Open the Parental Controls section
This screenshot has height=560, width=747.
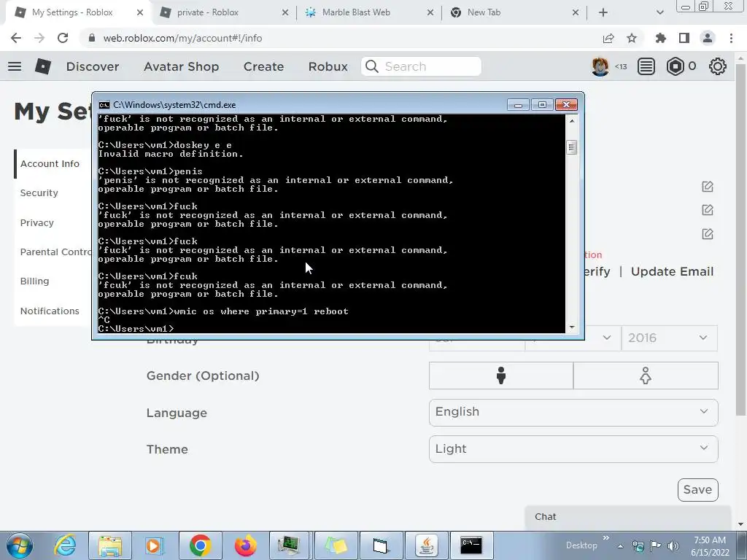55,252
